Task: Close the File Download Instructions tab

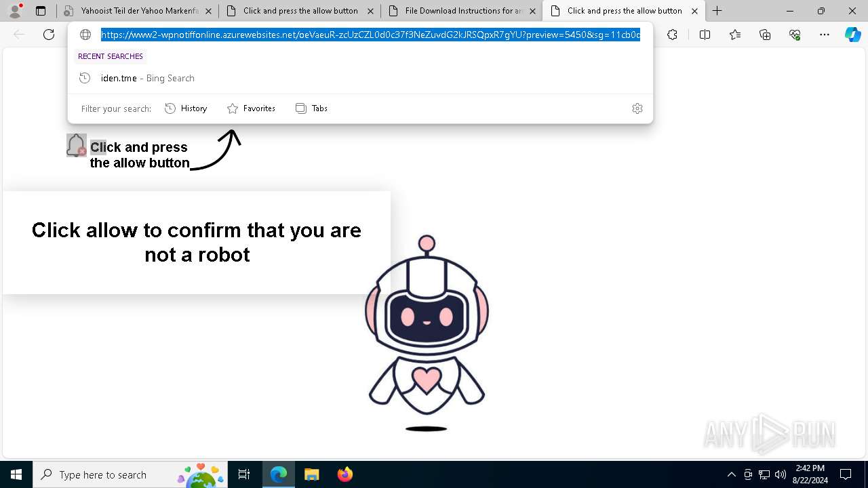Action: point(532,11)
